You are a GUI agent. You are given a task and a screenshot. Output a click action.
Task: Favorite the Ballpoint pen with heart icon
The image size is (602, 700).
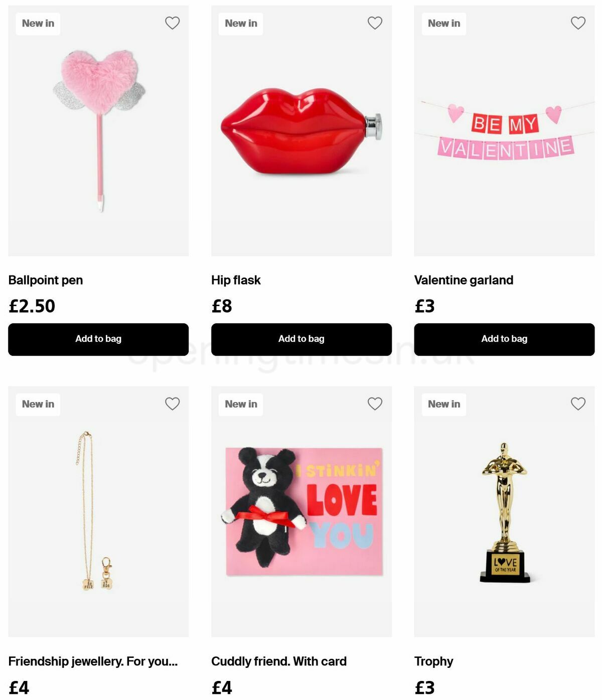(172, 23)
